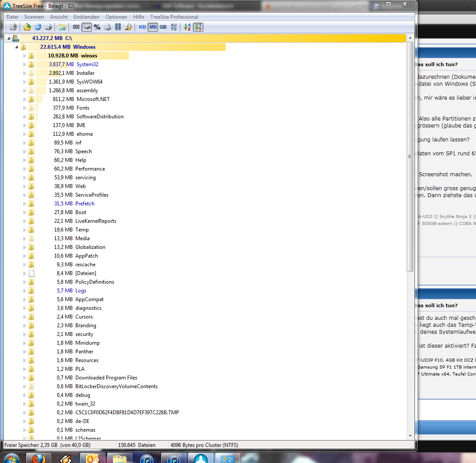Toggle the size display drive icon button
The height and width of the screenshot is (463, 476).
click(x=87, y=27)
